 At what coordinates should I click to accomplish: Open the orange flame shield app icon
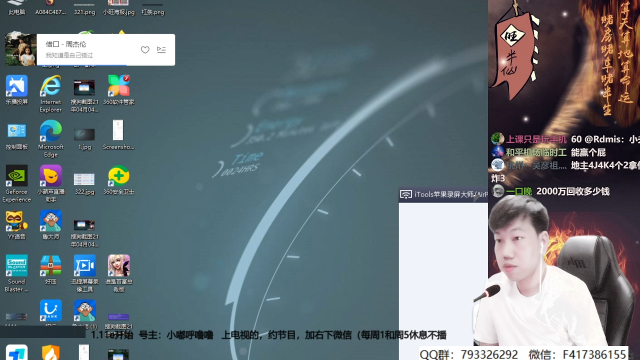coord(51,353)
